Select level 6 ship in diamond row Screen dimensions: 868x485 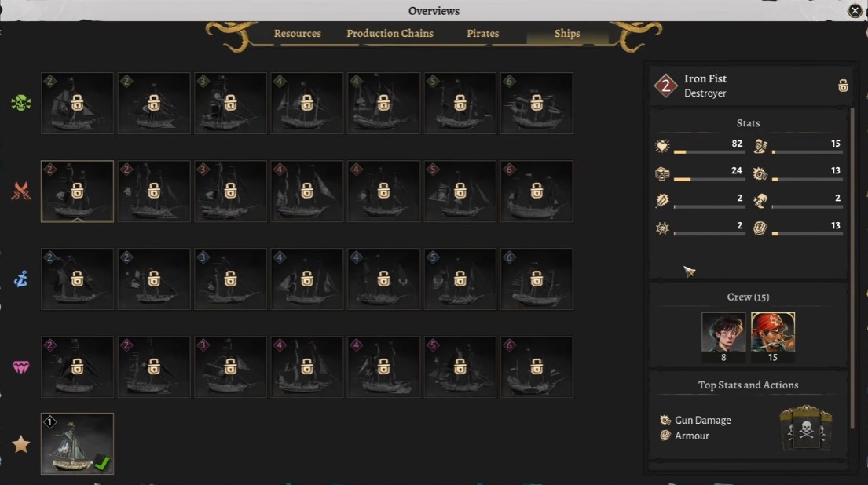point(537,367)
